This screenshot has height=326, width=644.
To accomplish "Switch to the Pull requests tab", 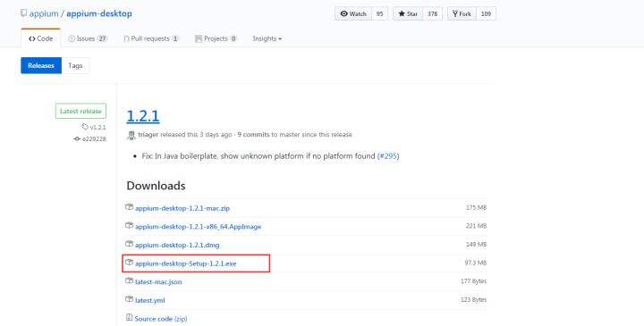I will [151, 38].
